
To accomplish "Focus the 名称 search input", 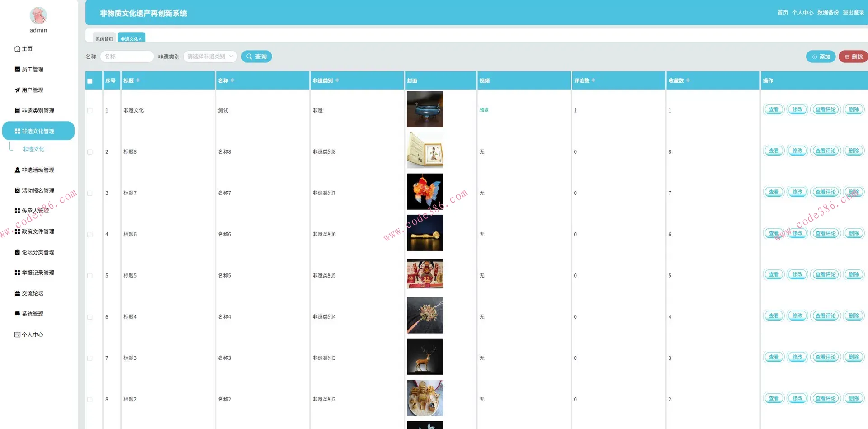I will (127, 57).
